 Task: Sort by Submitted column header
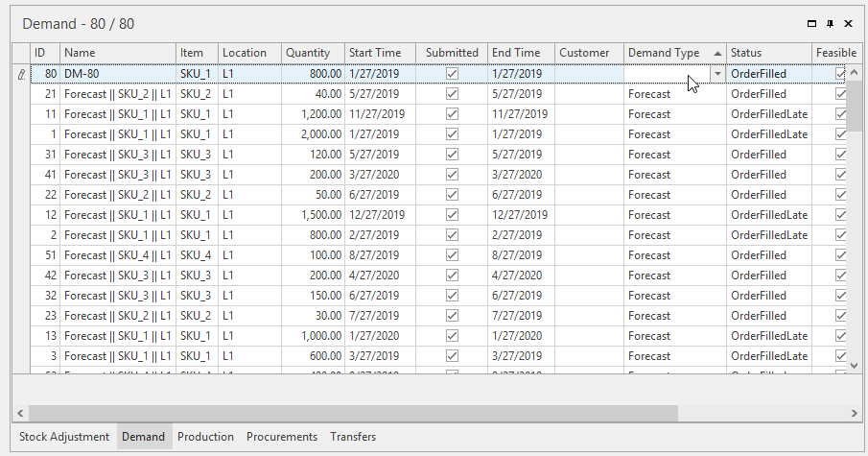[x=452, y=53]
